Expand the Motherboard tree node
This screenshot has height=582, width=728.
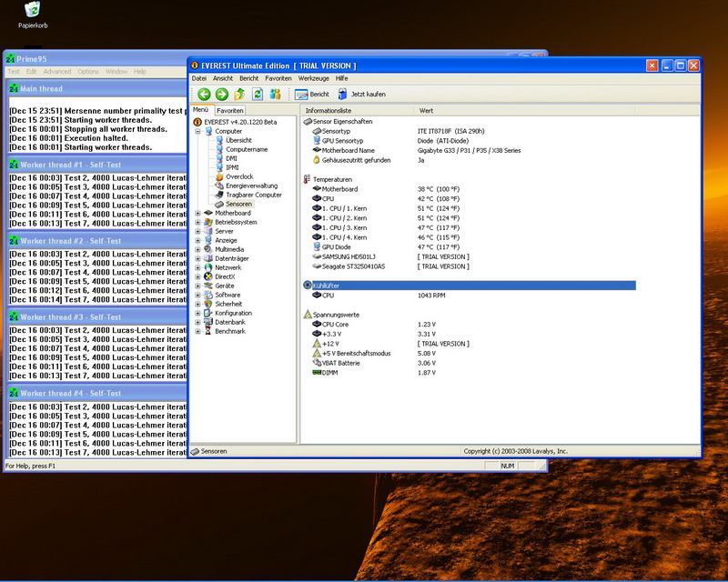pyautogui.click(x=197, y=213)
